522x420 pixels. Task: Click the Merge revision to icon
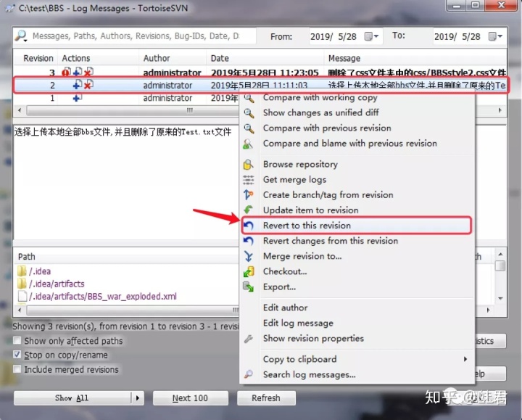[x=249, y=256]
